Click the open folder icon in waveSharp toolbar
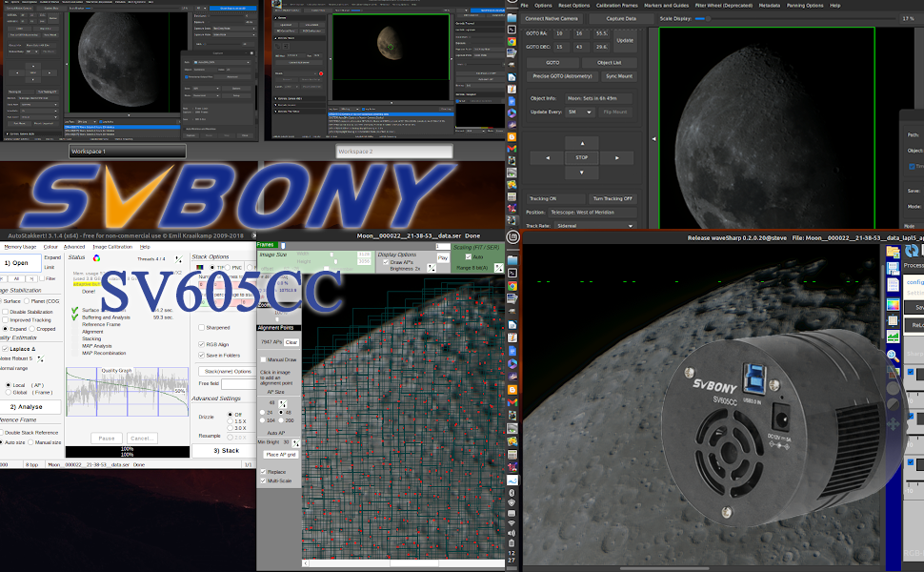The image size is (924, 572). pyautogui.click(x=893, y=253)
